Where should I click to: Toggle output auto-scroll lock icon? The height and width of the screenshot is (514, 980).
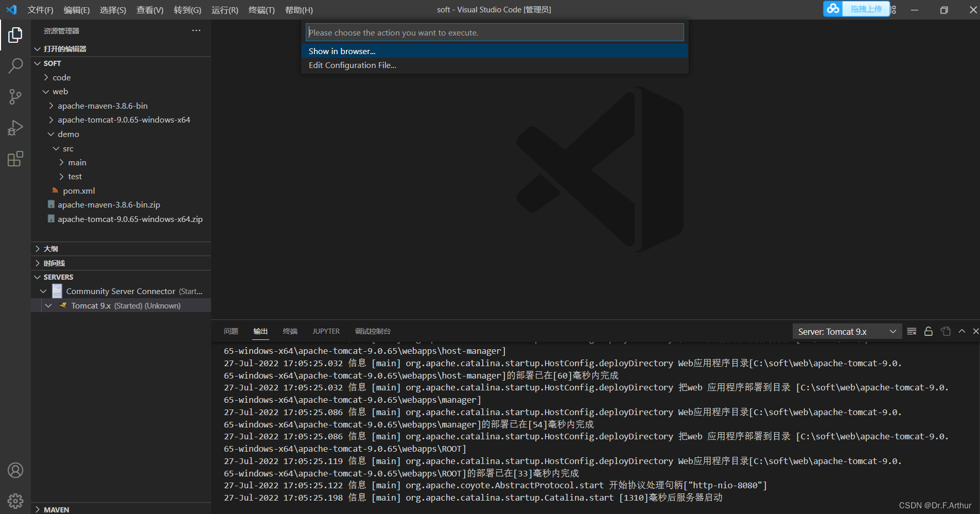click(929, 331)
